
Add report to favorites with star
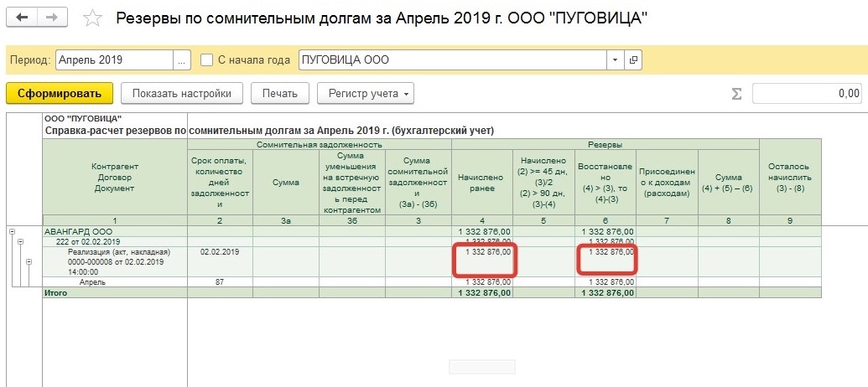pyautogui.click(x=94, y=18)
